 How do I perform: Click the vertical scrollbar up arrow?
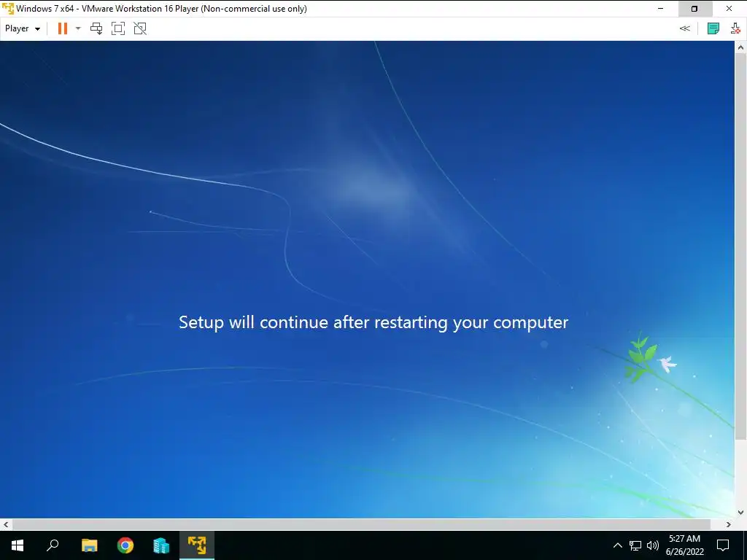(741, 47)
